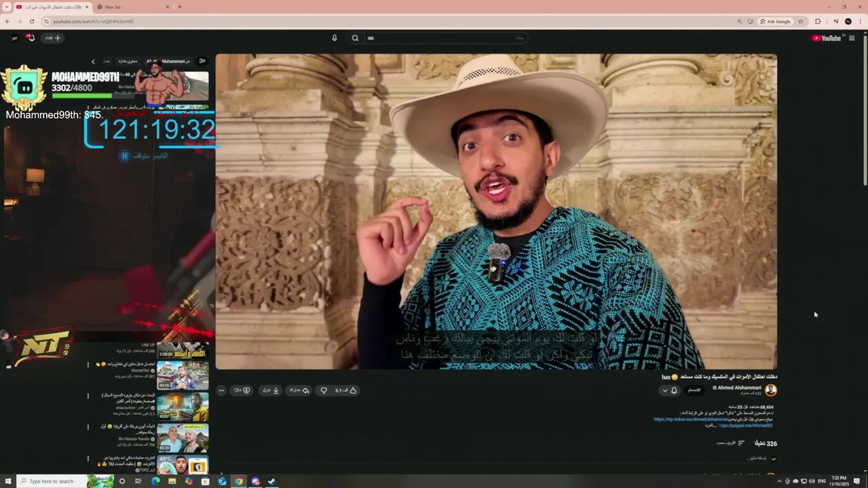
Task: Switch to the YouTube browser tab
Action: (52, 7)
